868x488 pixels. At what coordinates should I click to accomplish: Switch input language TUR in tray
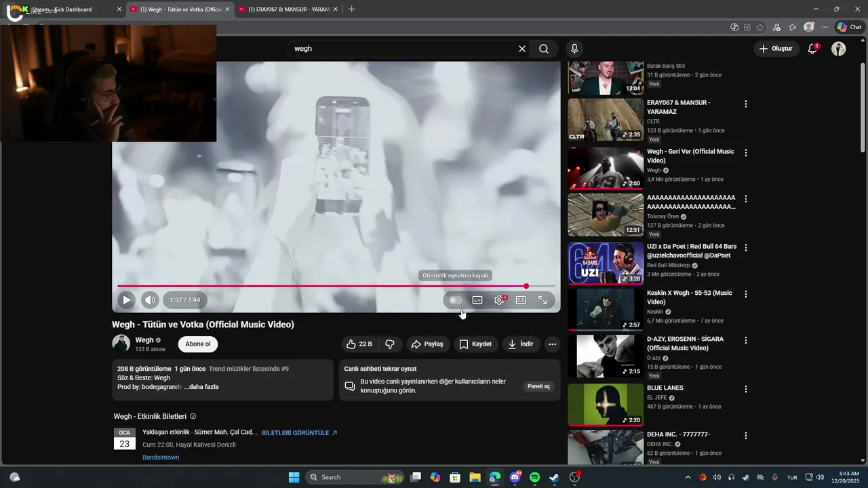tap(792, 477)
